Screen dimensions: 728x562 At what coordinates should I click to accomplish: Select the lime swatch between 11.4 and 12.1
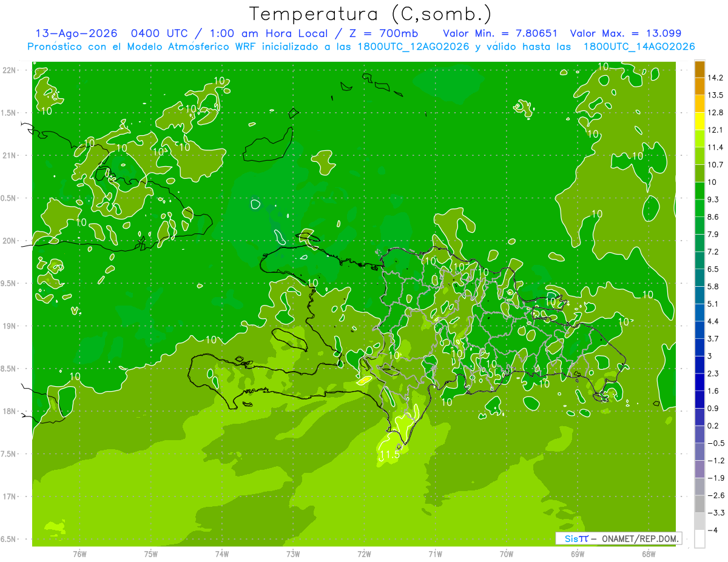699,139
